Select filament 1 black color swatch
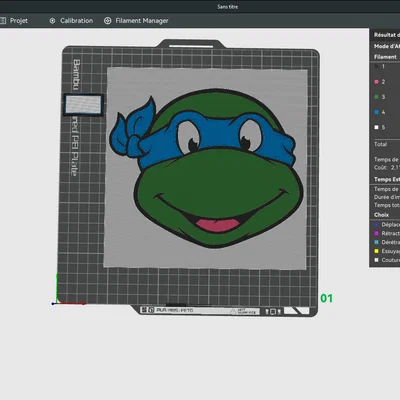 pyautogui.click(x=376, y=67)
